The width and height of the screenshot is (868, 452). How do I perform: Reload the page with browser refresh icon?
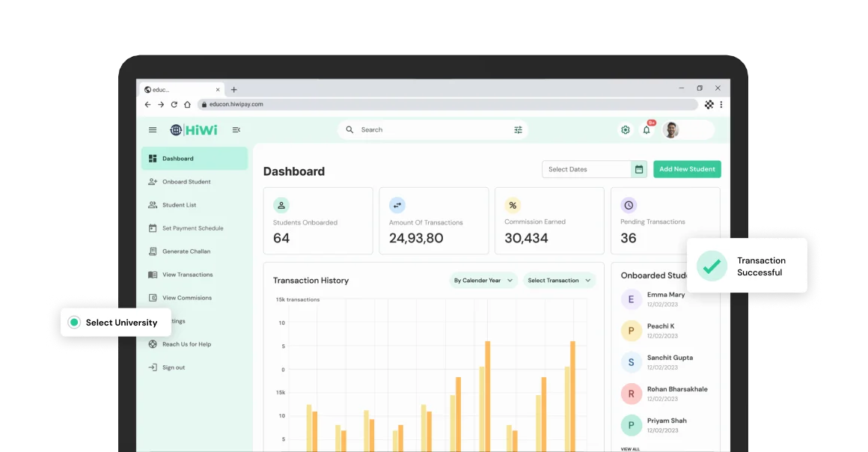(174, 105)
